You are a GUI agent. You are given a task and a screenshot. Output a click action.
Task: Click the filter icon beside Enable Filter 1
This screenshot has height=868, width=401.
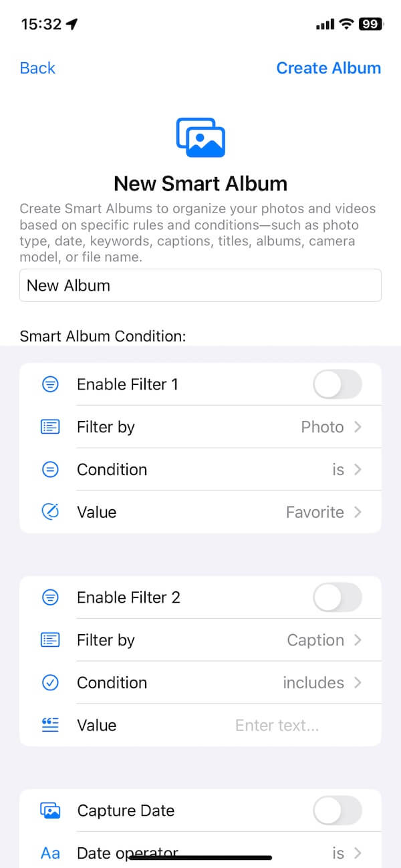pos(50,384)
